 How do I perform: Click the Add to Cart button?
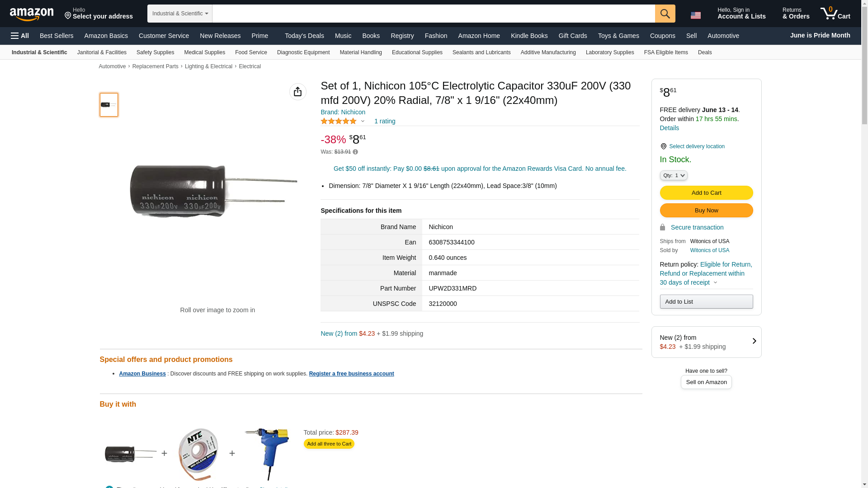706,193
